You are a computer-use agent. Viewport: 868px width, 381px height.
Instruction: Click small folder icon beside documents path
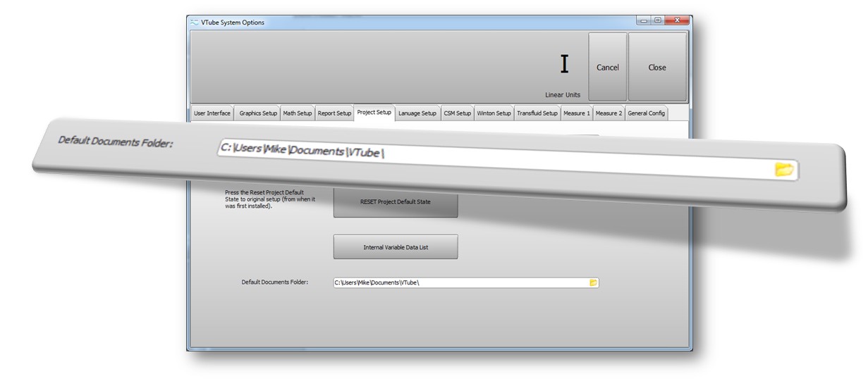[594, 282]
